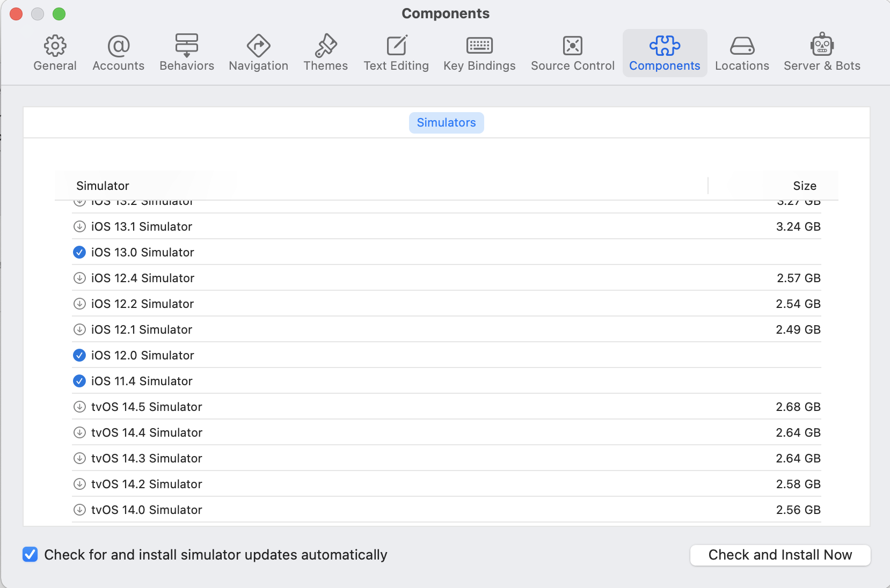Image resolution: width=890 pixels, height=588 pixels.
Task: Open the Behaviors preferences pane
Action: coord(187,53)
